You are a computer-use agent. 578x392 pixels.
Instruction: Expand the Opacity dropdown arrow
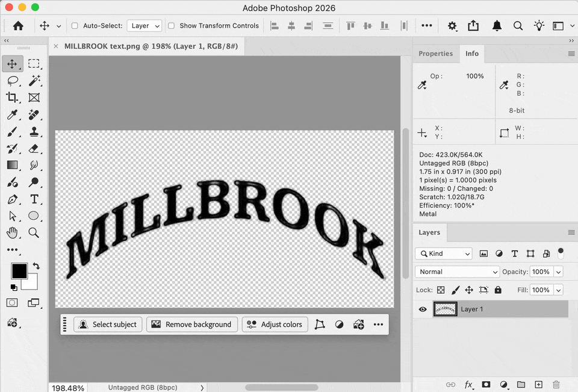click(x=559, y=272)
